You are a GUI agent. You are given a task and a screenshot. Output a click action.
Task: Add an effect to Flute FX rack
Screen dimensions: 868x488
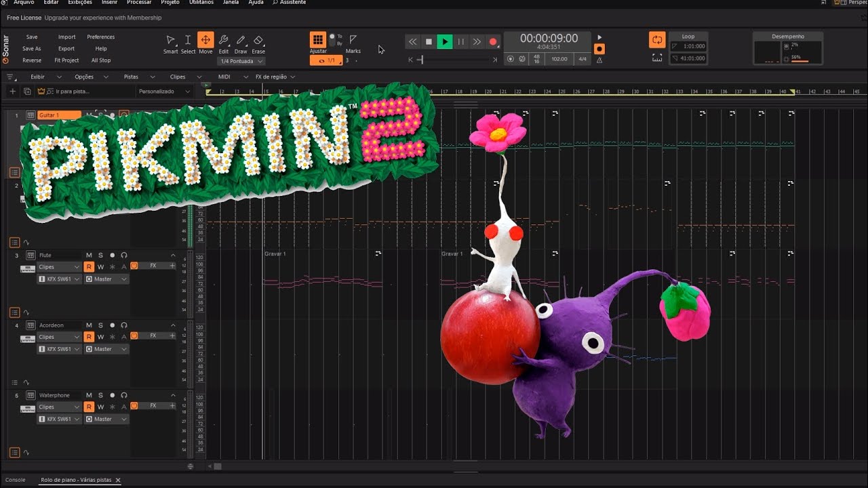coord(172,266)
